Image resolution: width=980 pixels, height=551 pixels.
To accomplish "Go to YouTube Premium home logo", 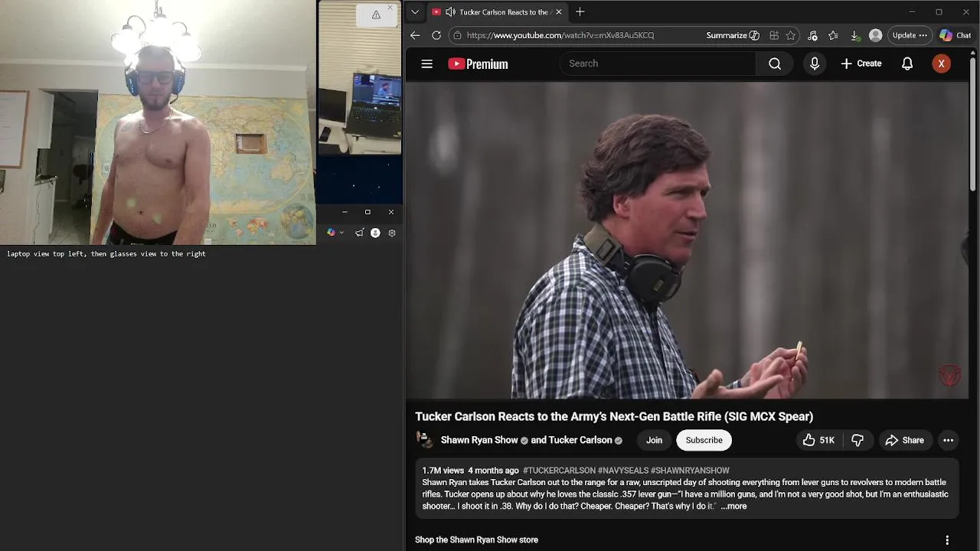I will click(479, 64).
